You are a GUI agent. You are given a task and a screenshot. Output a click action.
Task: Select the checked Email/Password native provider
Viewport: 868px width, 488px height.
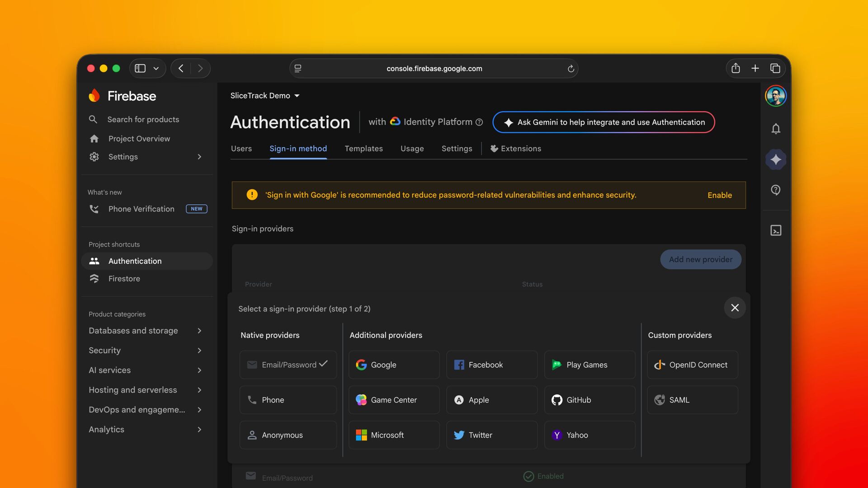(x=288, y=365)
